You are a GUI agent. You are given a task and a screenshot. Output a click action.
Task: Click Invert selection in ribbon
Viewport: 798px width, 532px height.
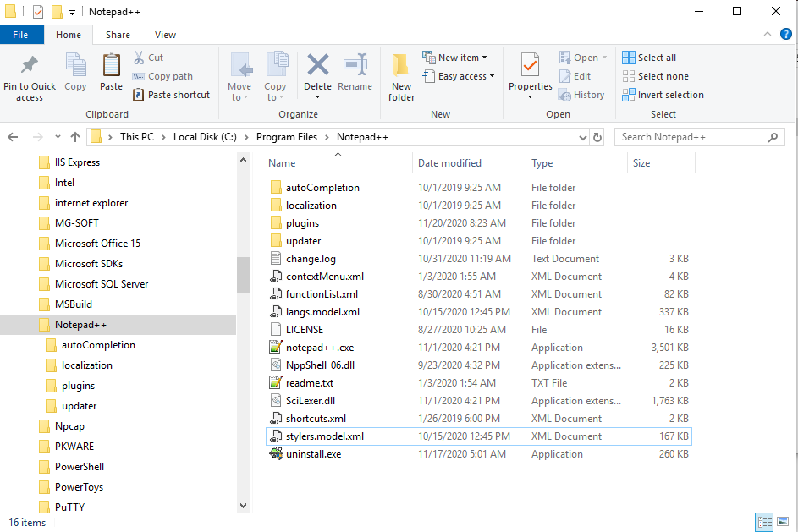coord(663,95)
